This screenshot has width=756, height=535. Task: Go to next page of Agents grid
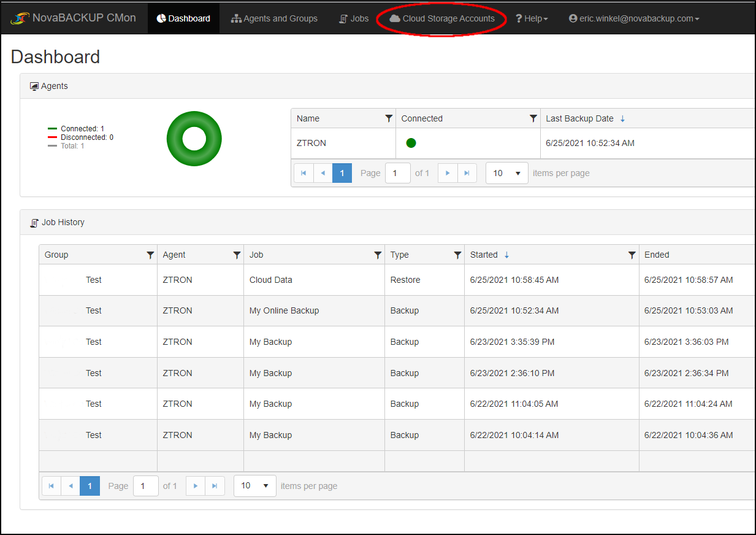point(448,173)
